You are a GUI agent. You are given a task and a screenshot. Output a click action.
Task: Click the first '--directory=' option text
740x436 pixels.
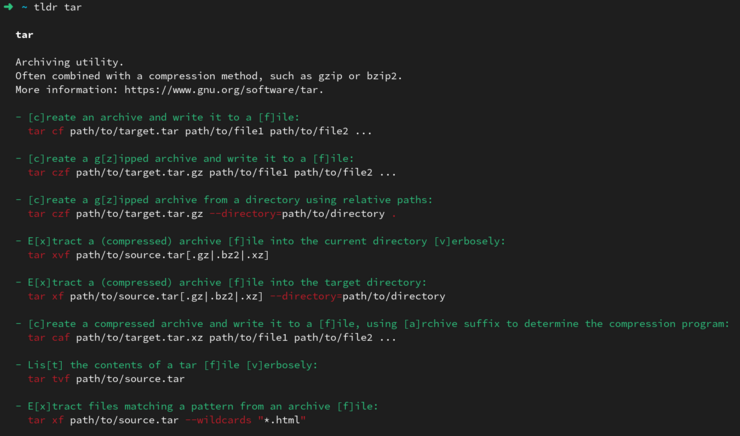click(245, 214)
